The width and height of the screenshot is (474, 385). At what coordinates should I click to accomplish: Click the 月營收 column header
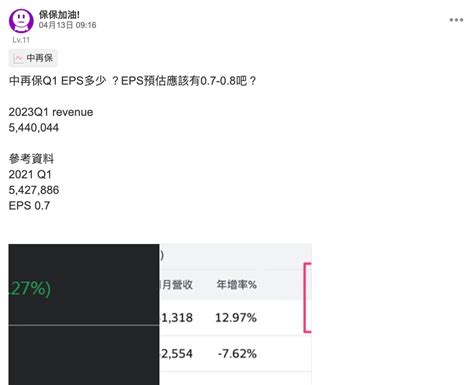pos(177,285)
